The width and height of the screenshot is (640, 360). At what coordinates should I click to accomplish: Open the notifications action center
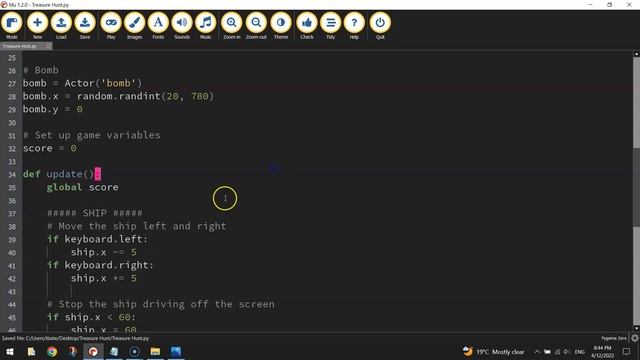pos(626,352)
